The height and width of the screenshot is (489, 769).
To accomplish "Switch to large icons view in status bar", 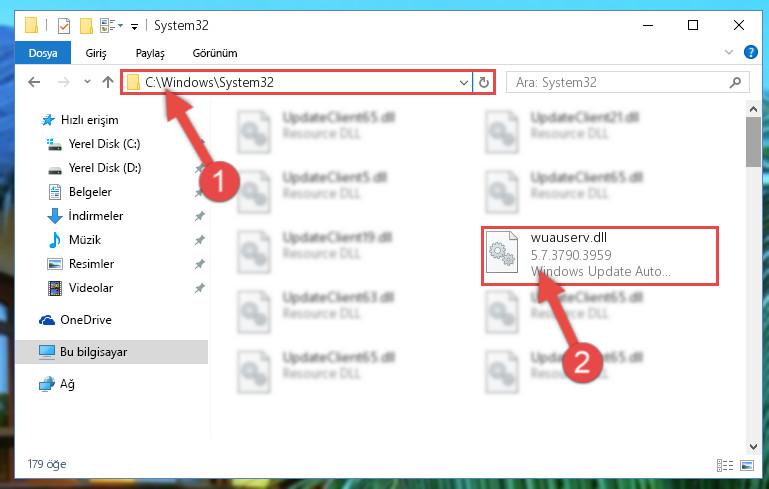I will click(746, 465).
